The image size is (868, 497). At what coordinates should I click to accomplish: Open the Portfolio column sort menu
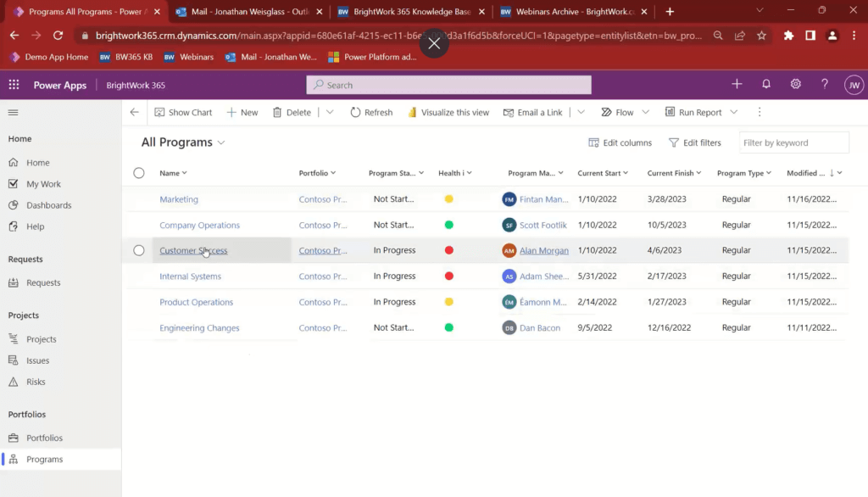318,172
